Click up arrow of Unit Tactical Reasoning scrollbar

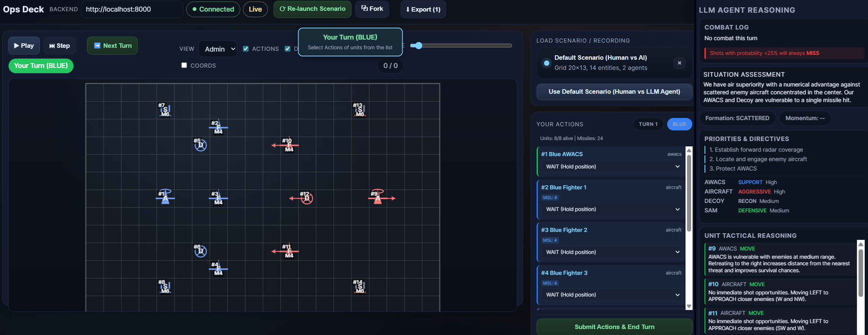coord(861,244)
